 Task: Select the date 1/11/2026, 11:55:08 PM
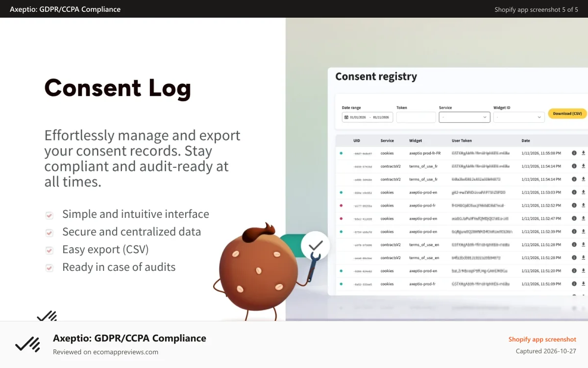coord(541,153)
